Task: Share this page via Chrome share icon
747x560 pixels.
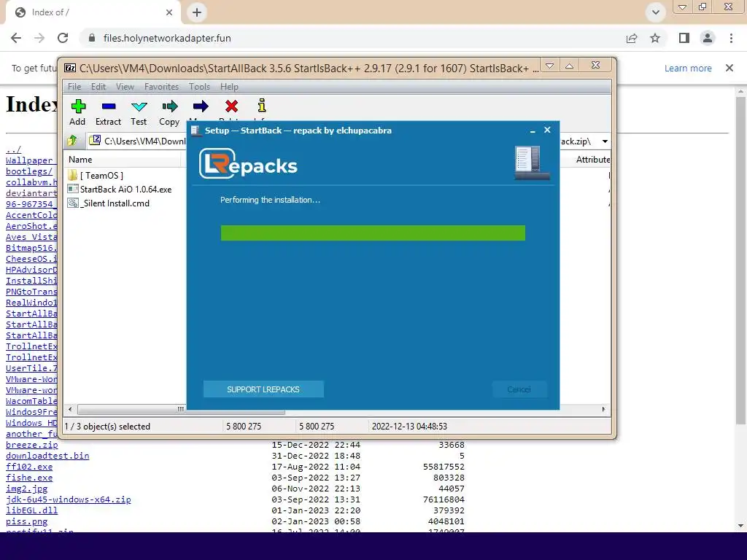Action: pos(632,38)
